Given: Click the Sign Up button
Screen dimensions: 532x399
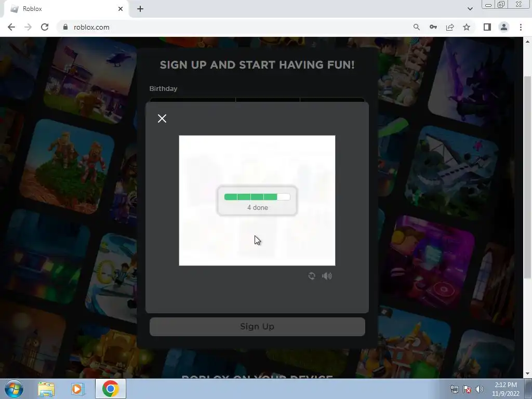Looking at the screenshot, I should coord(257,326).
